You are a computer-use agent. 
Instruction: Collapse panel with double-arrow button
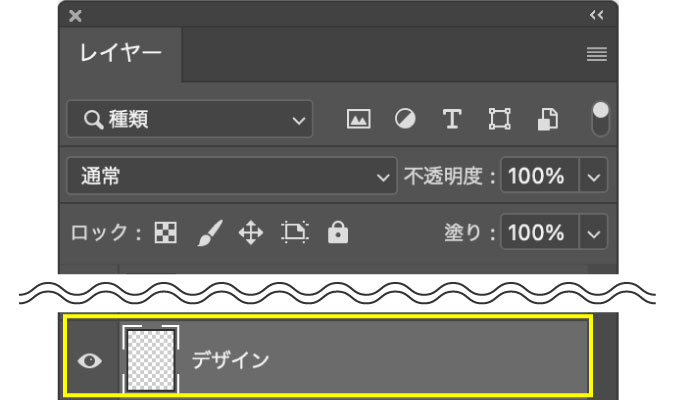tap(597, 15)
